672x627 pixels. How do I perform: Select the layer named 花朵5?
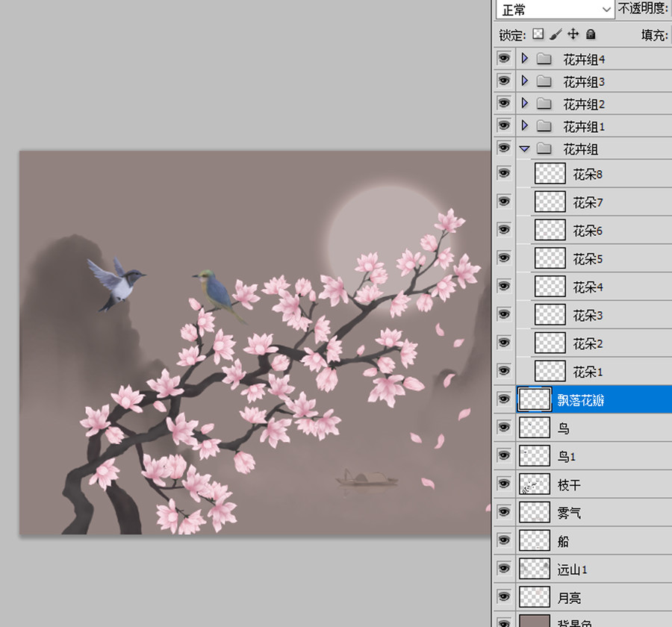click(588, 259)
